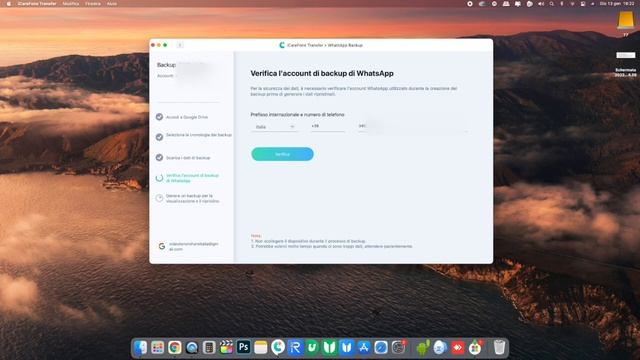Open the Trash in the Dock
This screenshot has height=360, width=640.
pyautogui.click(x=499, y=347)
